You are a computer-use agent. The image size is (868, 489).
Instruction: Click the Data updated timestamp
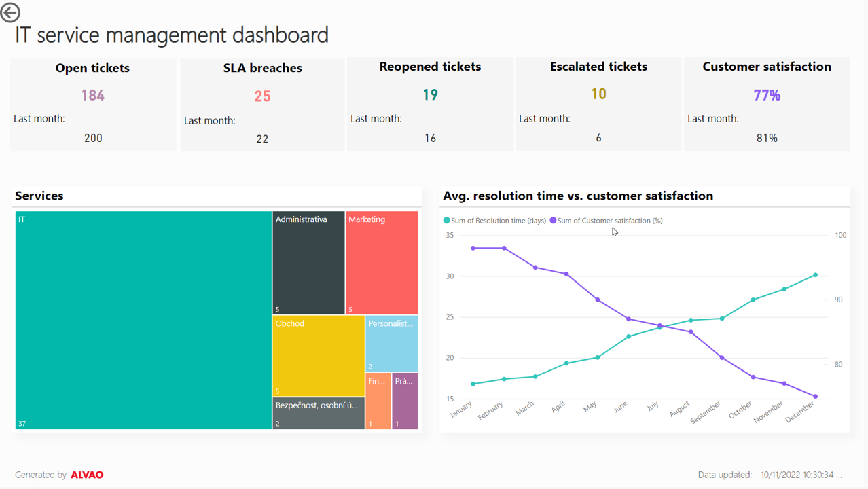tap(801, 475)
